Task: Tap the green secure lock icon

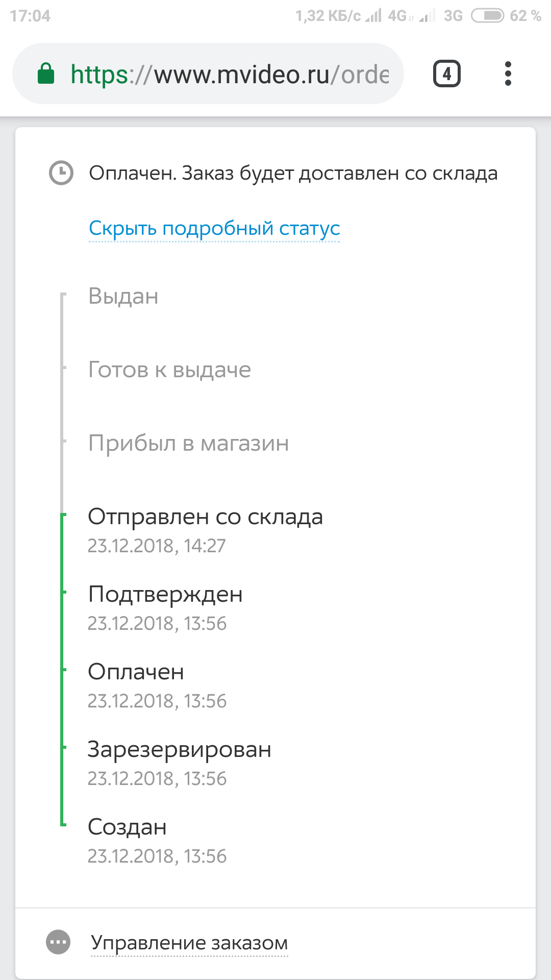Action: coord(46,74)
